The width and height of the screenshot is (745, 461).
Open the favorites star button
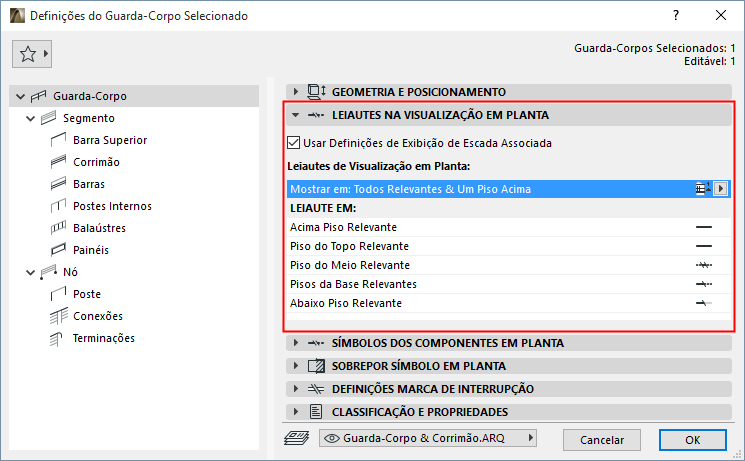[x=34, y=54]
